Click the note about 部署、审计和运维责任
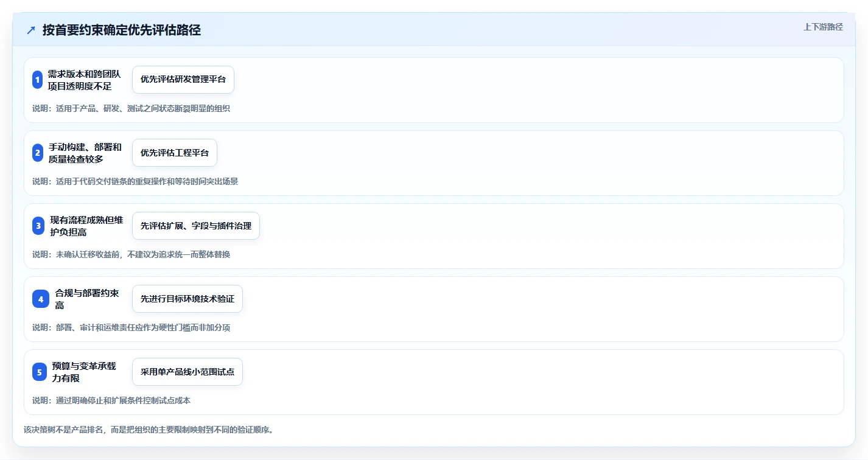Image resolution: width=868 pixels, height=460 pixels. (x=131, y=327)
